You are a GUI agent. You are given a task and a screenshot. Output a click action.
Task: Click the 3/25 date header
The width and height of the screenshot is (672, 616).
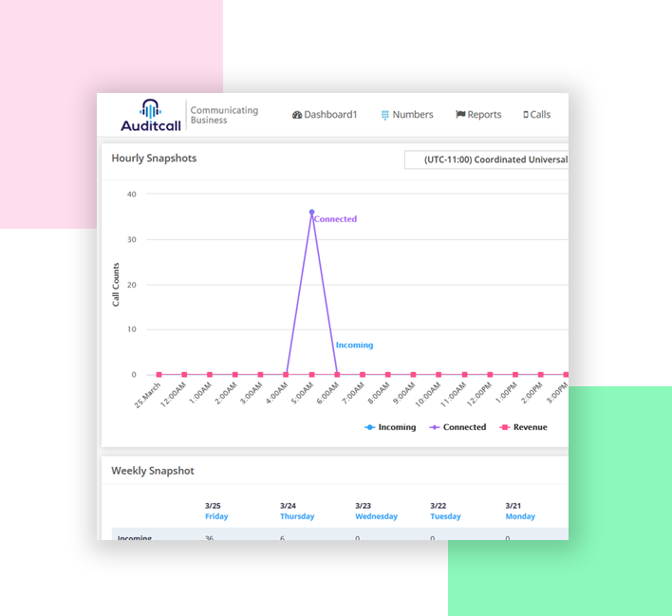coord(213,506)
